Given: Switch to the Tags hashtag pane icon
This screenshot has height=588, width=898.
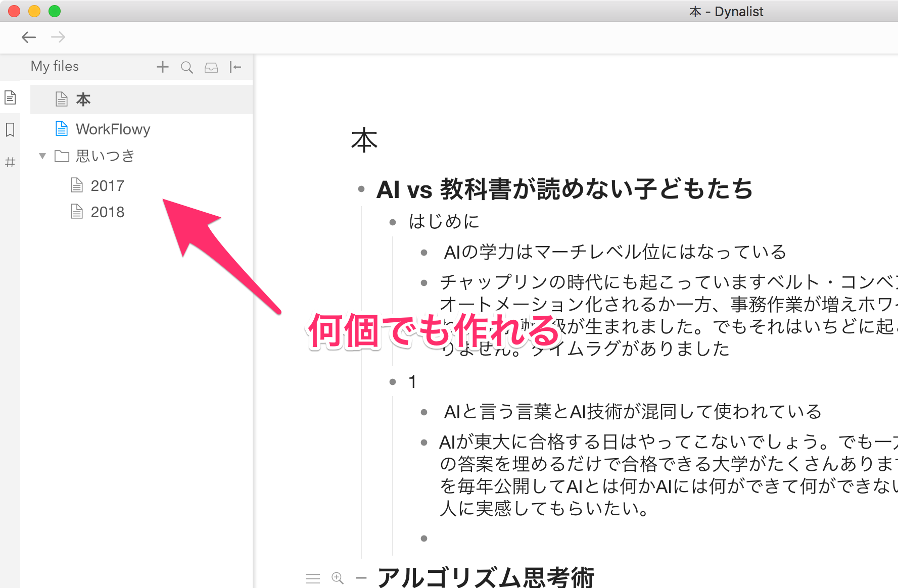Looking at the screenshot, I should coord(10,162).
